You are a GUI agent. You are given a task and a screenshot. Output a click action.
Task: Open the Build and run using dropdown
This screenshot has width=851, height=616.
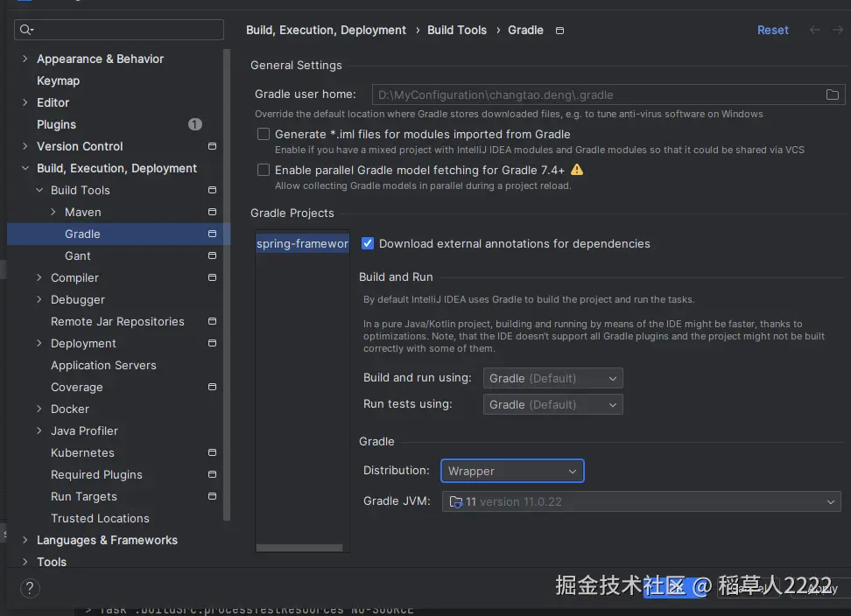(552, 378)
